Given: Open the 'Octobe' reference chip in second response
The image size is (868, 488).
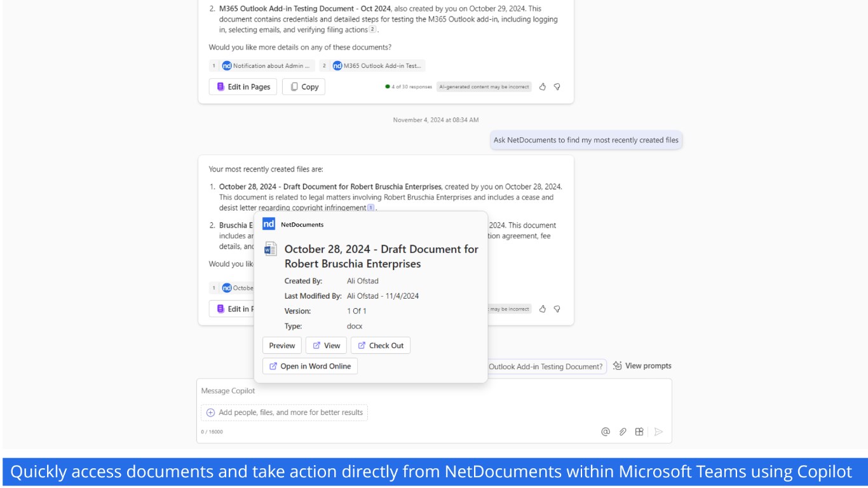Looking at the screenshot, I should 232,288.
